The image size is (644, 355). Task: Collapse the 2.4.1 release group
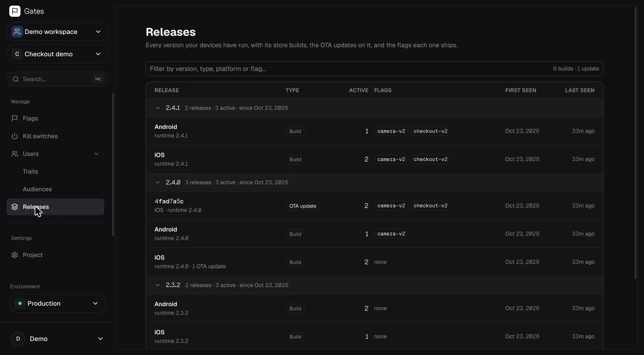coord(158,108)
